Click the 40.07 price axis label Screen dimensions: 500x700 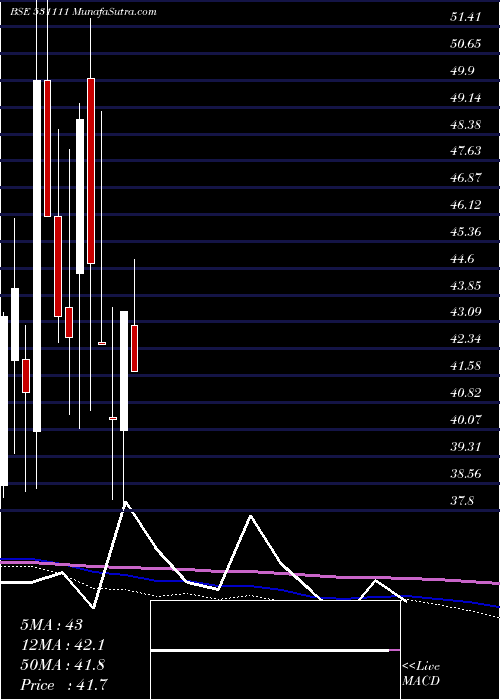(466, 420)
